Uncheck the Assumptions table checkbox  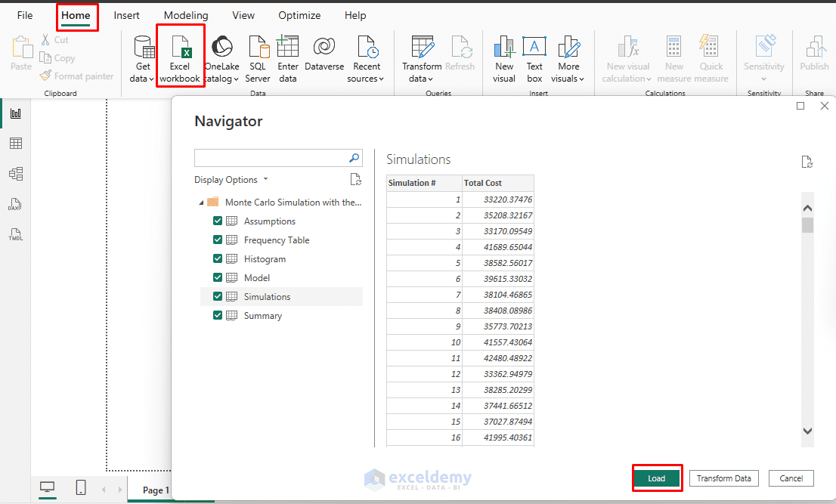218,221
